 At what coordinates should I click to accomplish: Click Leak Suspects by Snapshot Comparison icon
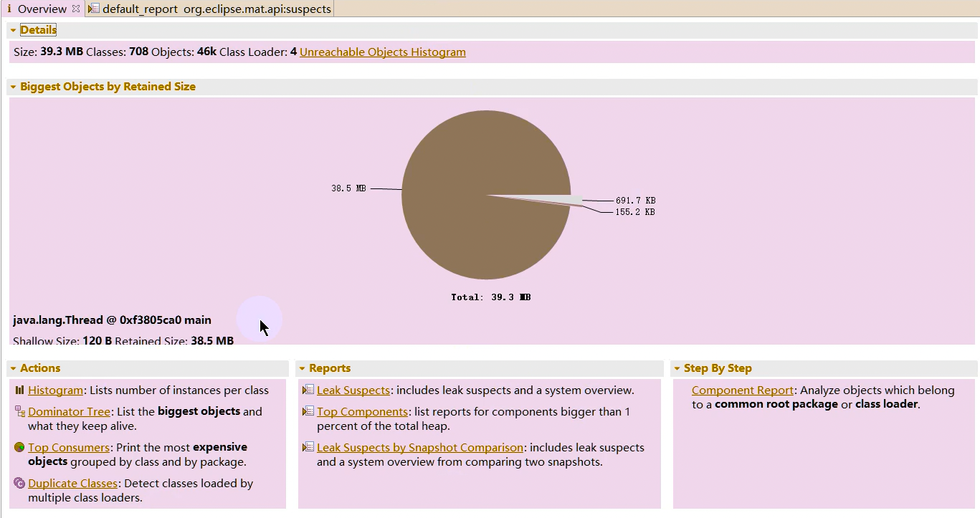[x=308, y=447]
